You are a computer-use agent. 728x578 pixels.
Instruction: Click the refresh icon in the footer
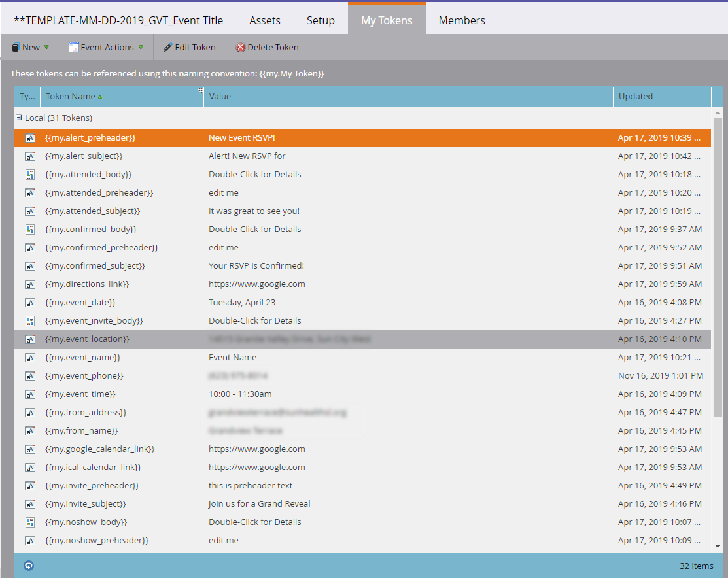[28, 566]
